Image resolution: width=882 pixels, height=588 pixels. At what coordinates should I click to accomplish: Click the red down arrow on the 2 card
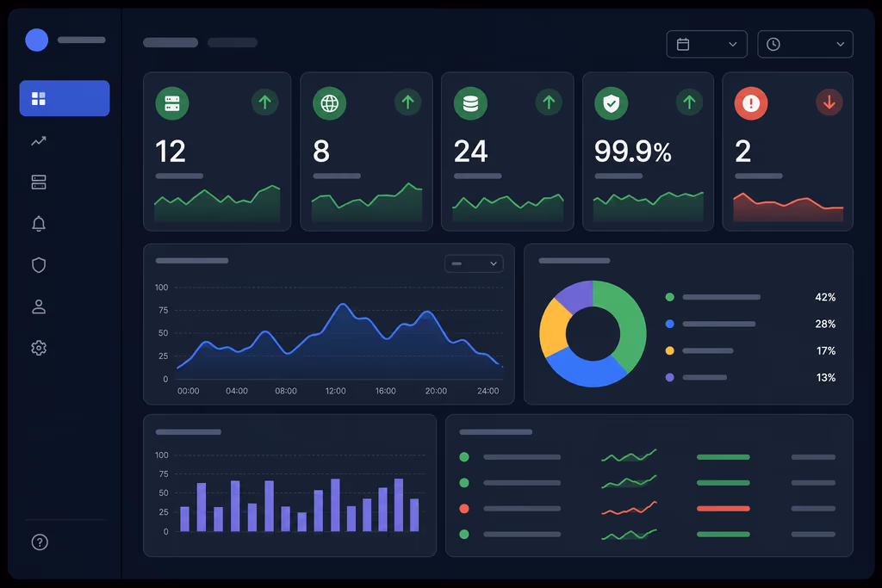tap(829, 102)
